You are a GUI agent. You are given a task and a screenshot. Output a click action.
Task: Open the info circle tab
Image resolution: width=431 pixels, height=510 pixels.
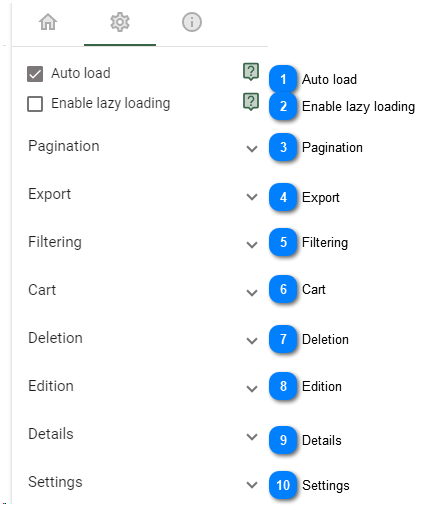[x=192, y=22]
